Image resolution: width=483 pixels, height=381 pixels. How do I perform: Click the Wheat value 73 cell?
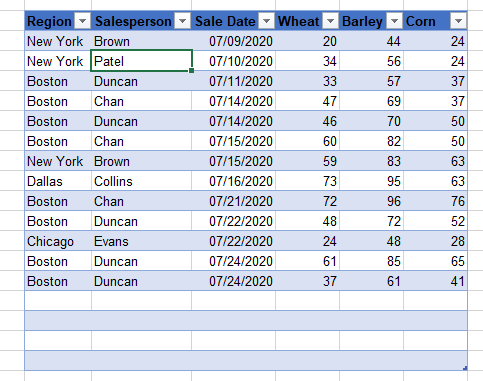[x=307, y=181]
